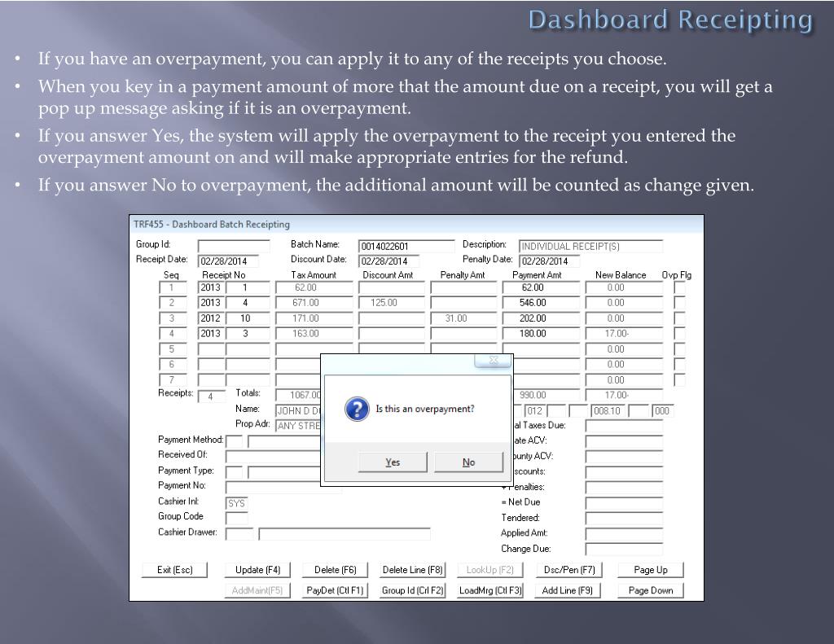Click the Dsc/Pen (F7) button
Viewport: 834px width, 644px height.
point(569,570)
